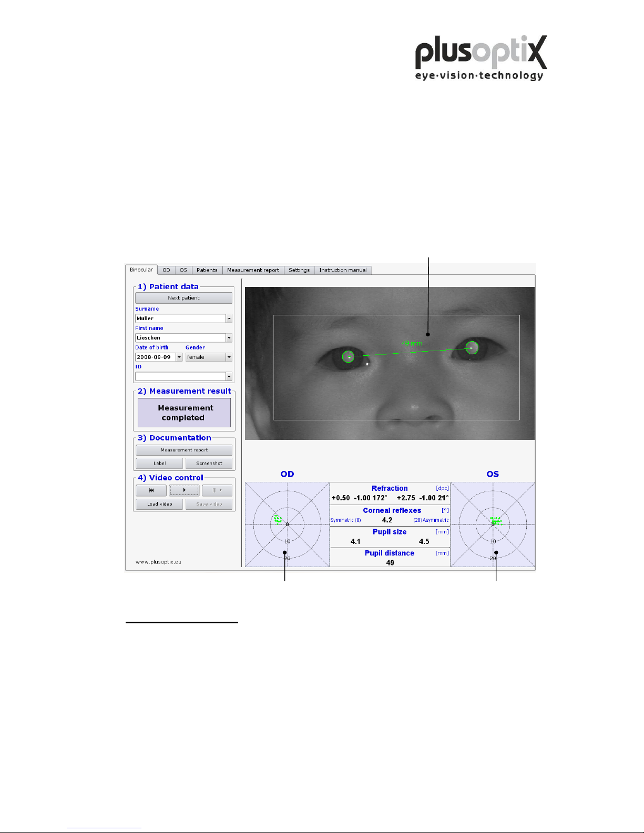The height and width of the screenshot is (833, 644).
Task: Click the Screenshot button
Action: click(x=209, y=464)
